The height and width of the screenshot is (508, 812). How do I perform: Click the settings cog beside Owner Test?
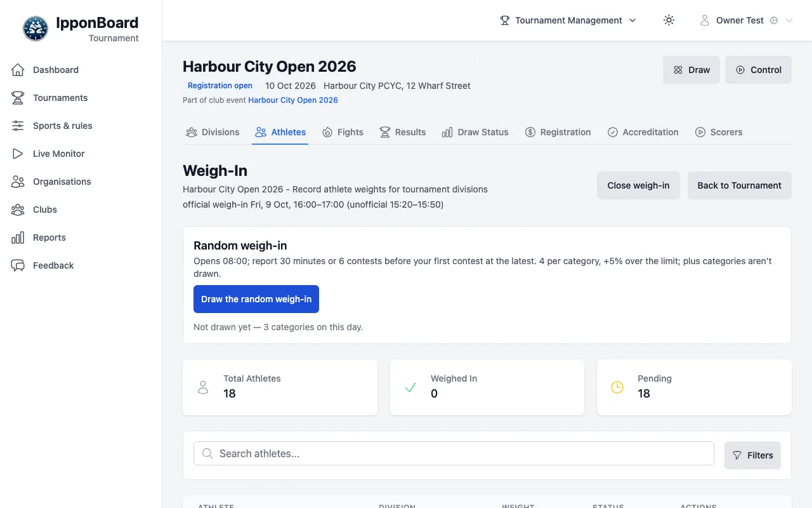pos(774,20)
